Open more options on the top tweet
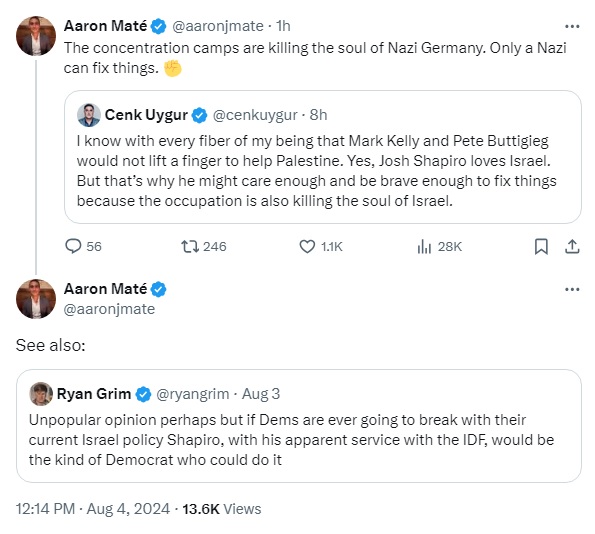Image resolution: width=595 pixels, height=534 pixels. (572, 26)
